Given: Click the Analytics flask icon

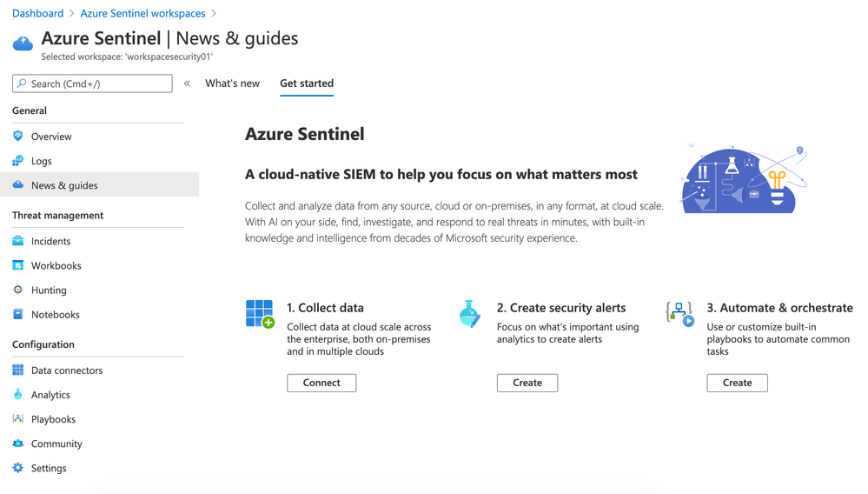Looking at the screenshot, I should [17, 394].
